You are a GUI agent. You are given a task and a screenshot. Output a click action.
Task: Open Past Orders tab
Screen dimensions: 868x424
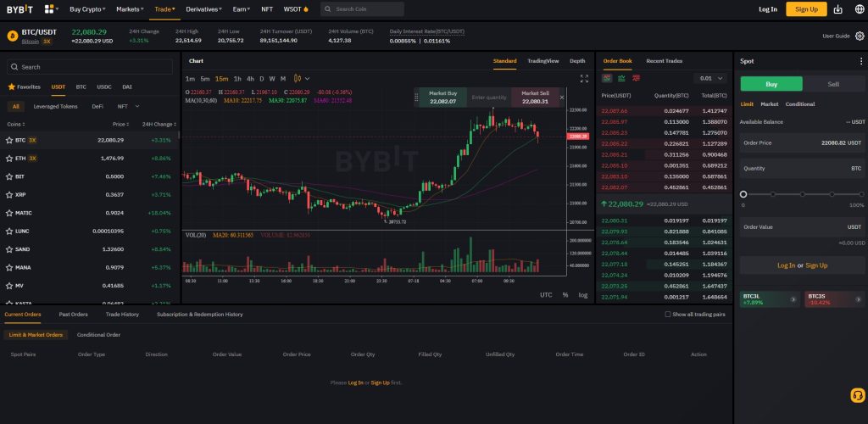74,315
